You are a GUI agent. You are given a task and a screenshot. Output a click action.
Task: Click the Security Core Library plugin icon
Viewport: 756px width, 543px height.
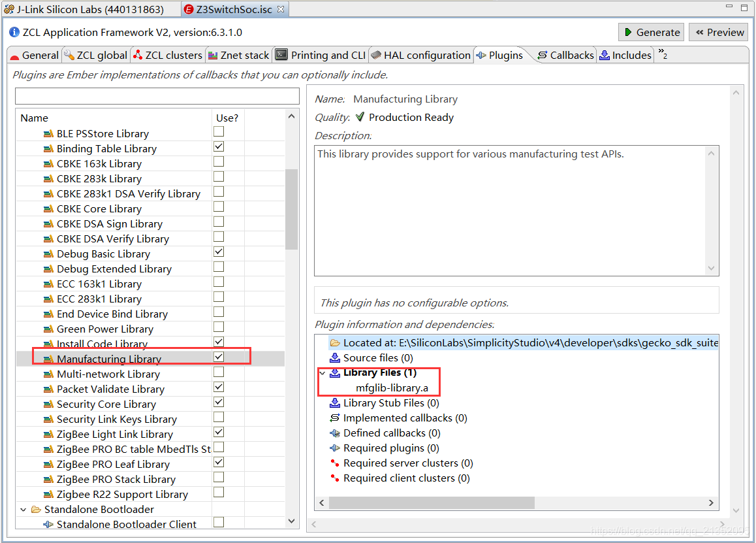[48, 404]
